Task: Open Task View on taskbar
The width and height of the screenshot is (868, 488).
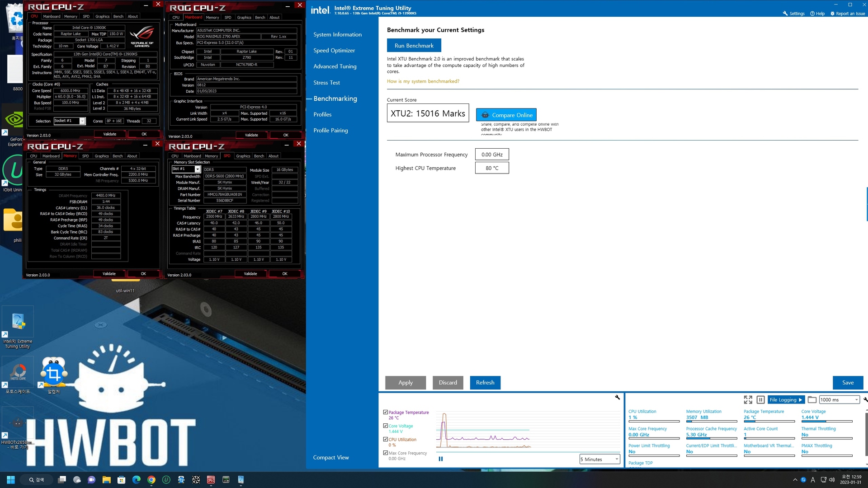Action: 62,479
